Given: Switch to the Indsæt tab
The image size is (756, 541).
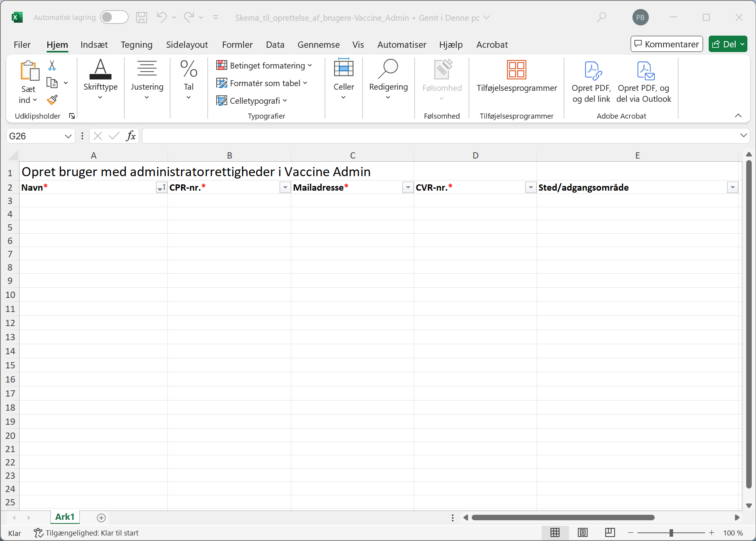Looking at the screenshot, I should pyautogui.click(x=94, y=45).
